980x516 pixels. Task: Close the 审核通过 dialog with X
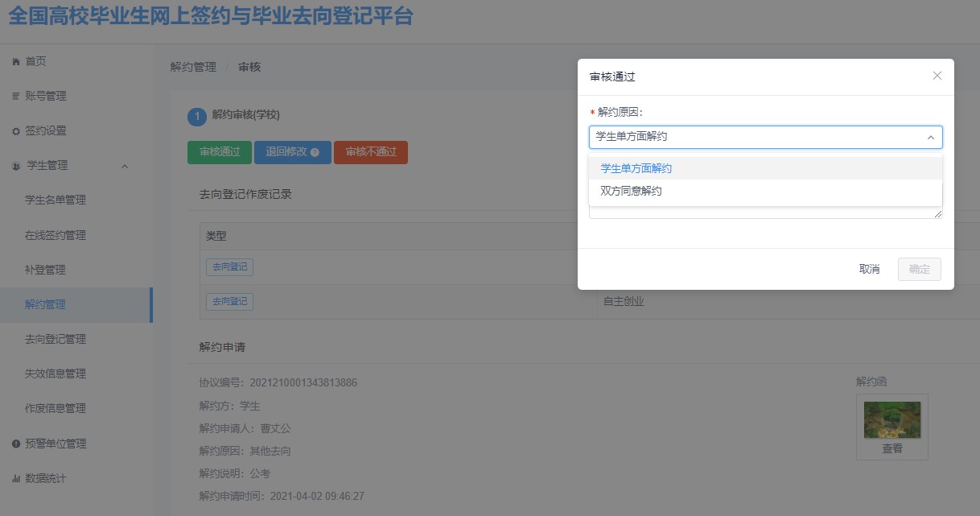(x=937, y=76)
